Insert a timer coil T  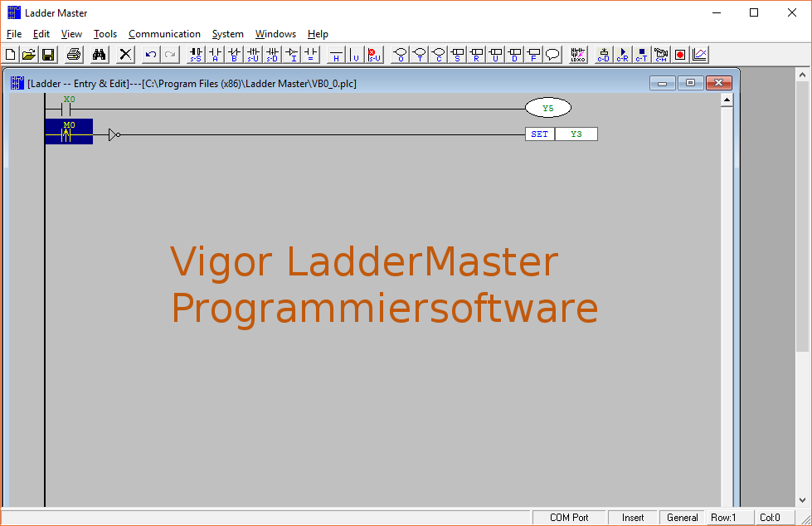pos(420,55)
